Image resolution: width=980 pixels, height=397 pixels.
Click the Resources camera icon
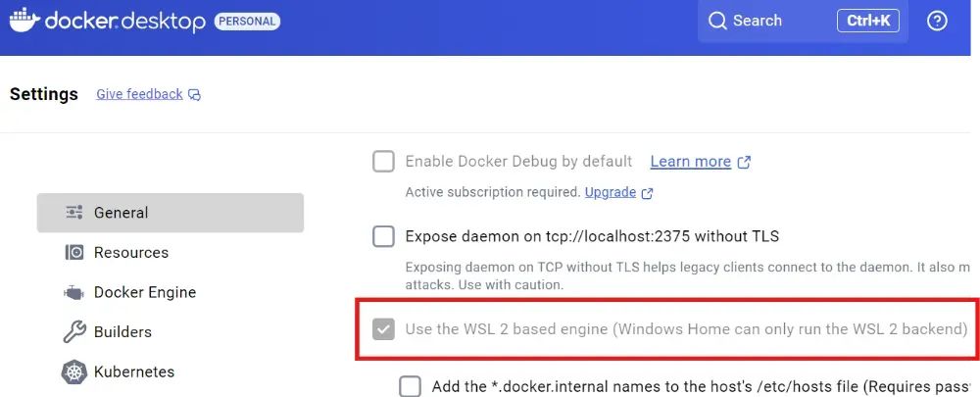click(x=73, y=253)
